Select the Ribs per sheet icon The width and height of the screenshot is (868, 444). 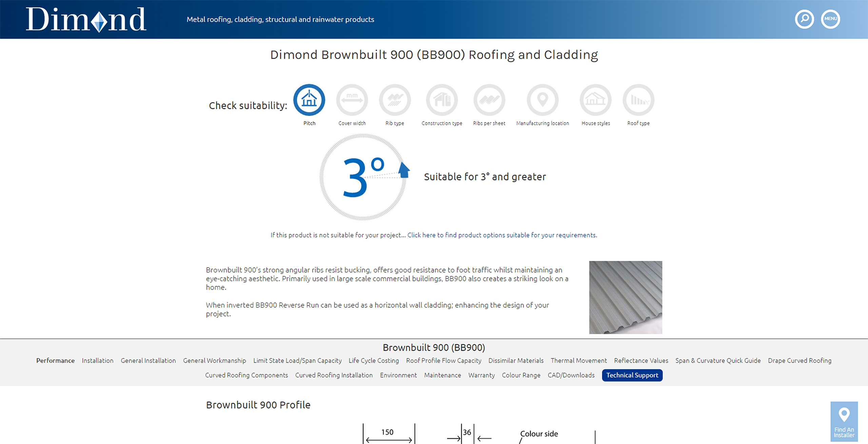(489, 100)
